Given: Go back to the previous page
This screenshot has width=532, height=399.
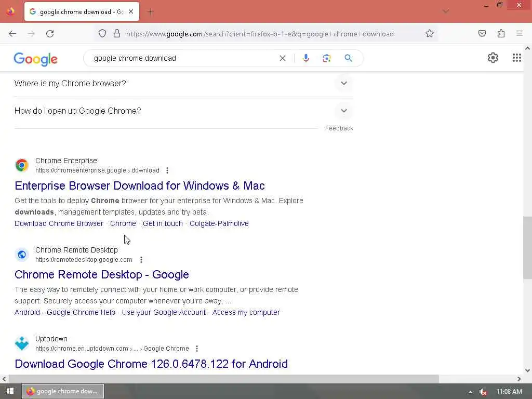Looking at the screenshot, I should coord(12,34).
